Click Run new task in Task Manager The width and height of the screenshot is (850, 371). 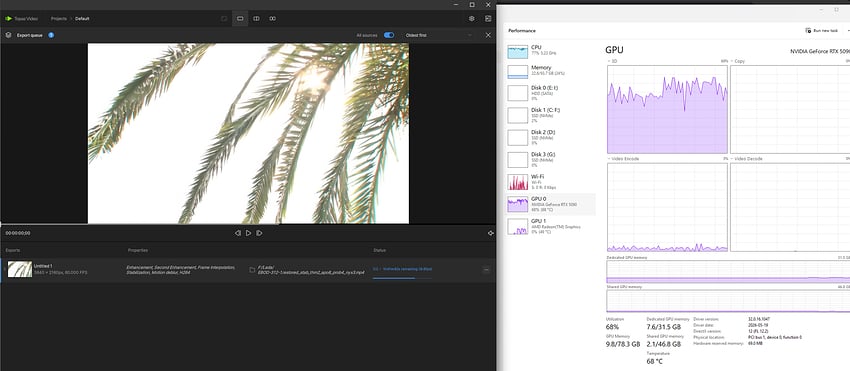coord(822,30)
